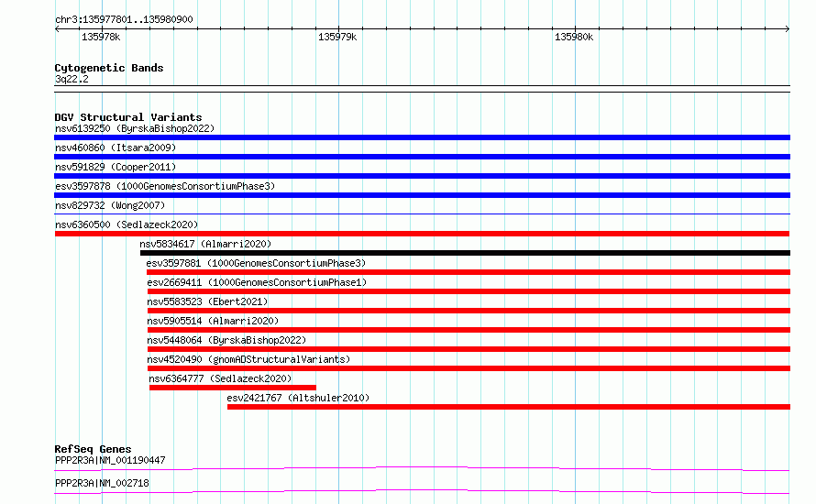Select the black bar under nsv5834617
Screen dimensions: 816x504
465,253
